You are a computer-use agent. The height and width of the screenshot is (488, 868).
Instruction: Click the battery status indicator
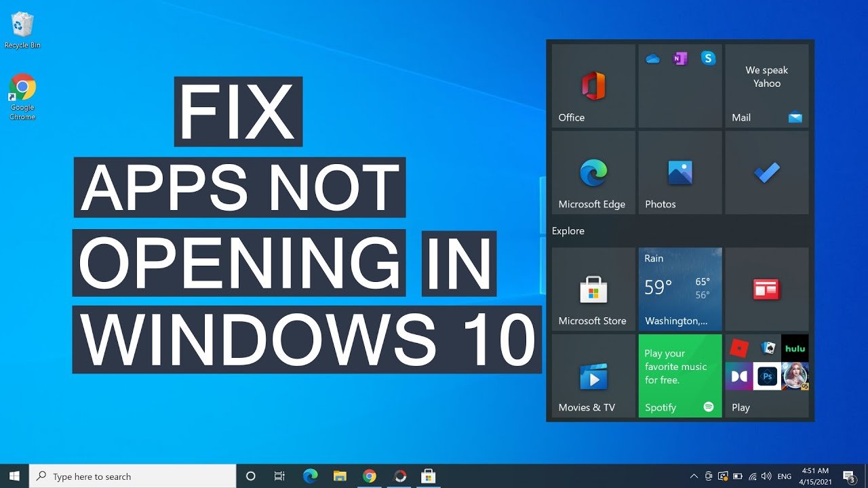click(738, 475)
